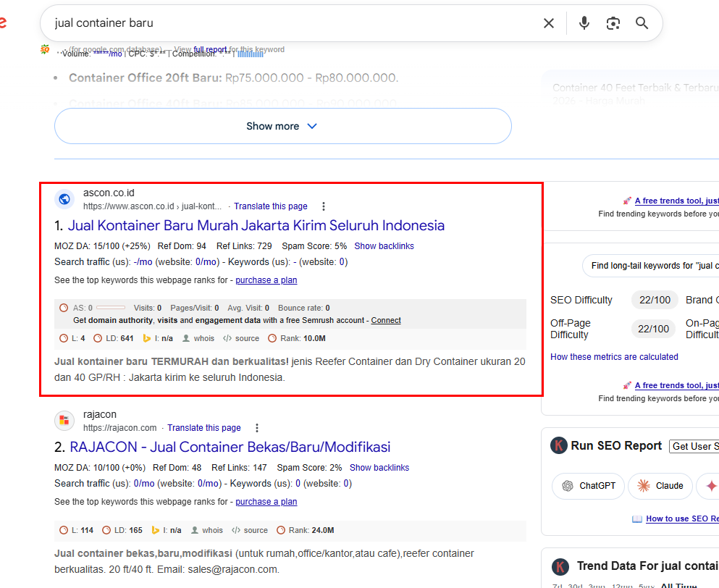Open Google Lens image search icon
The image size is (719, 588).
tap(613, 23)
